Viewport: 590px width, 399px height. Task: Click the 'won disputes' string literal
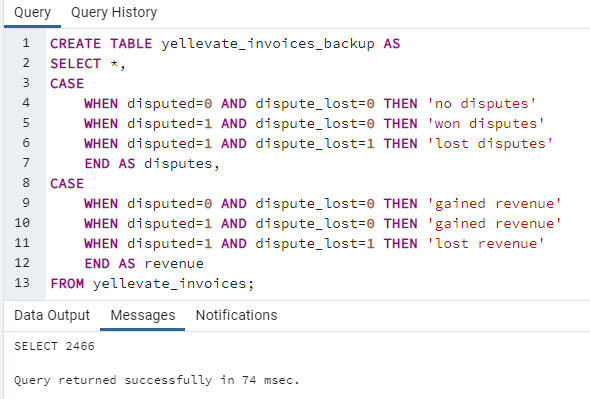[486, 123]
